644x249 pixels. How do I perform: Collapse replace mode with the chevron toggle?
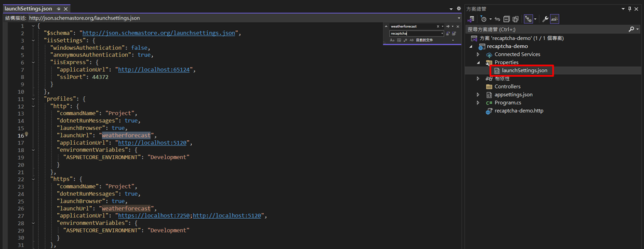pos(386,26)
